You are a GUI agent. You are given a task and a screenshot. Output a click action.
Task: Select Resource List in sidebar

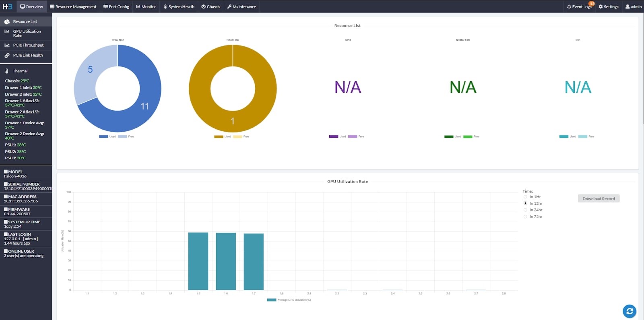[x=26, y=21]
